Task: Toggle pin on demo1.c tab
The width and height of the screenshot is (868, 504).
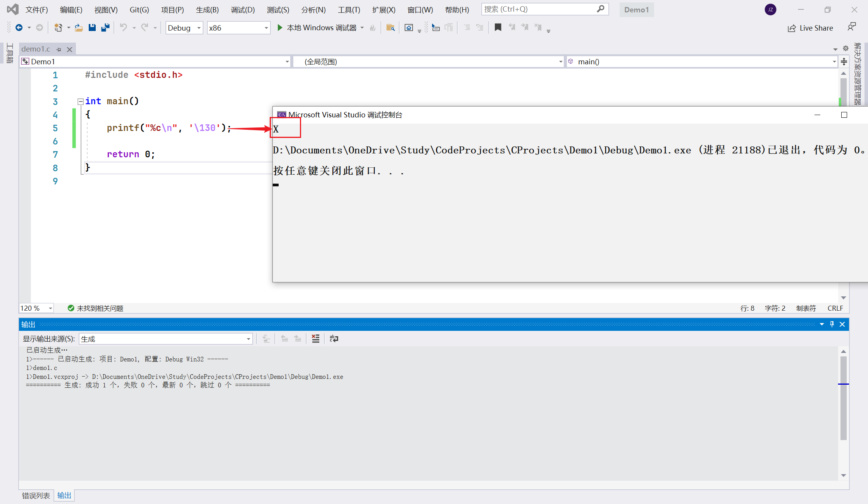Action: pos(59,49)
